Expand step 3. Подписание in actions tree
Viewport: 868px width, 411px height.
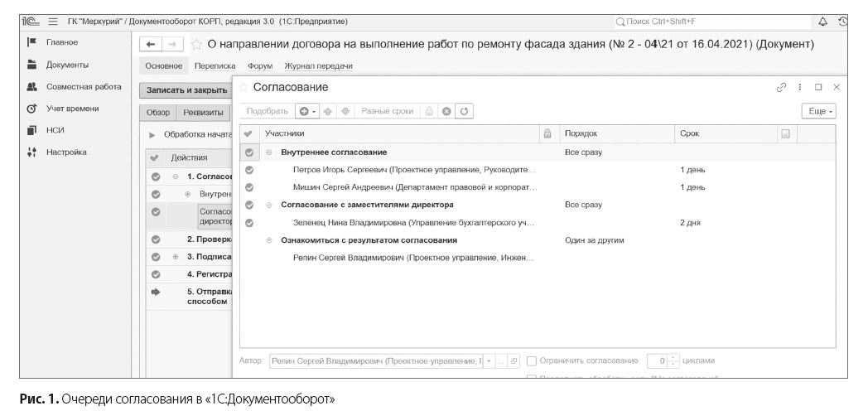point(176,257)
